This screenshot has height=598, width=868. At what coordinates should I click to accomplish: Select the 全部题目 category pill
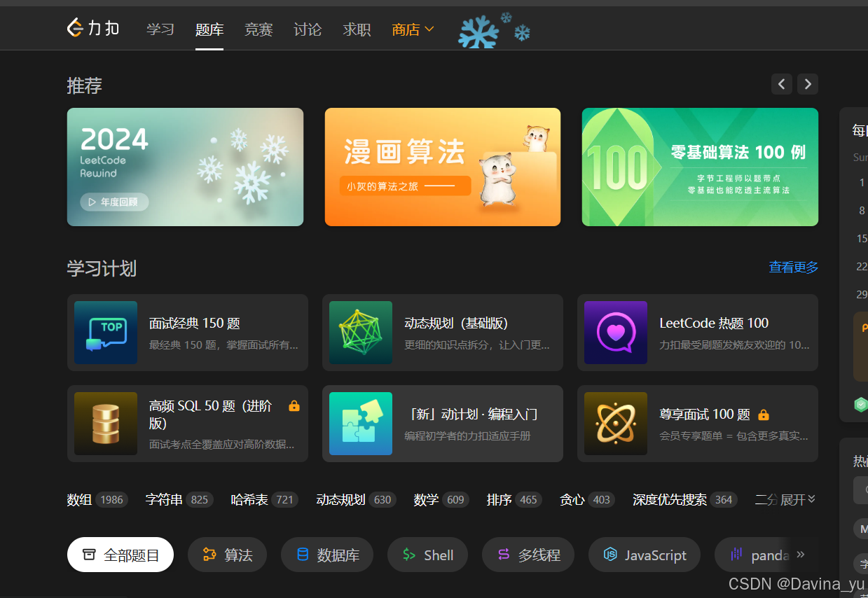pos(120,555)
